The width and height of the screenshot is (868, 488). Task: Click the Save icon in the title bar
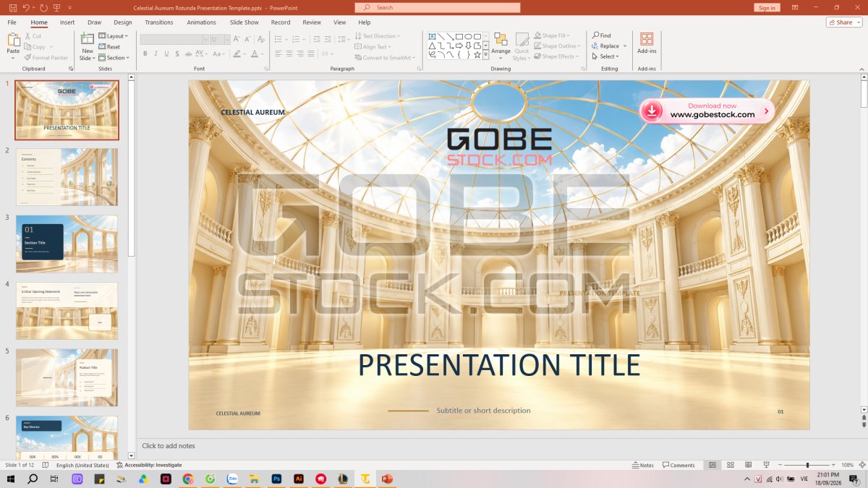point(12,7)
